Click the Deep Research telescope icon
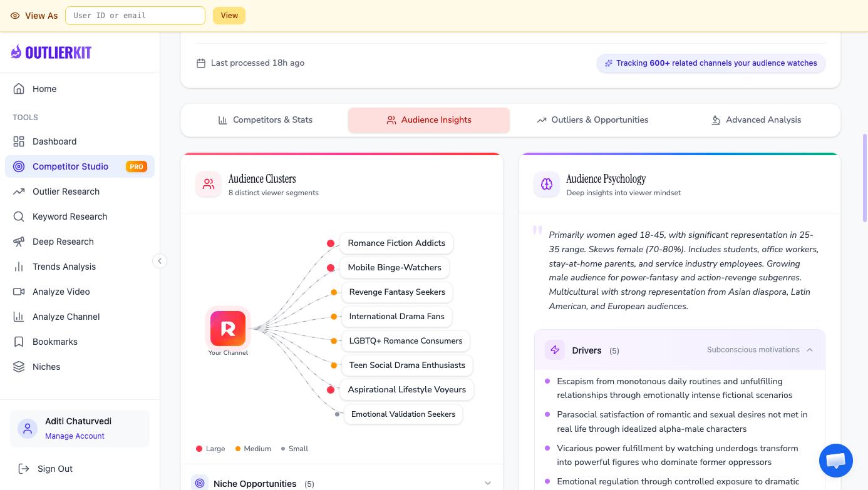Viewport: 868px width, 490px height. pos(19,242)
